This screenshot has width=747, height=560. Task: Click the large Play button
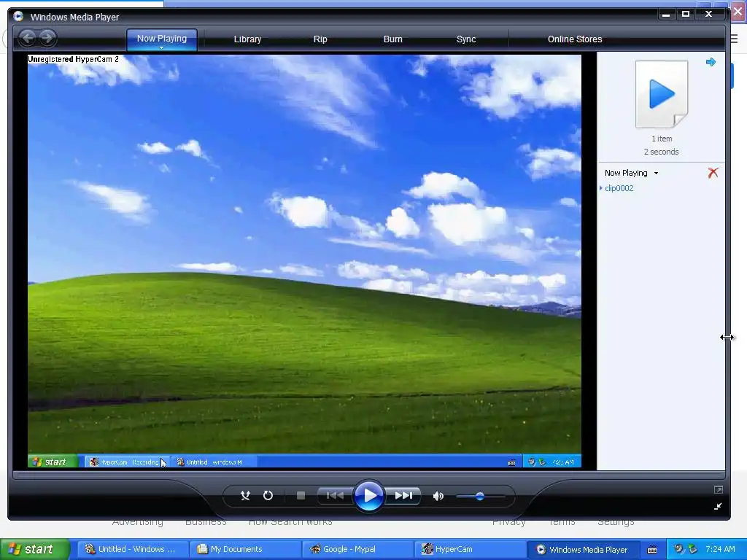(368, 496)
